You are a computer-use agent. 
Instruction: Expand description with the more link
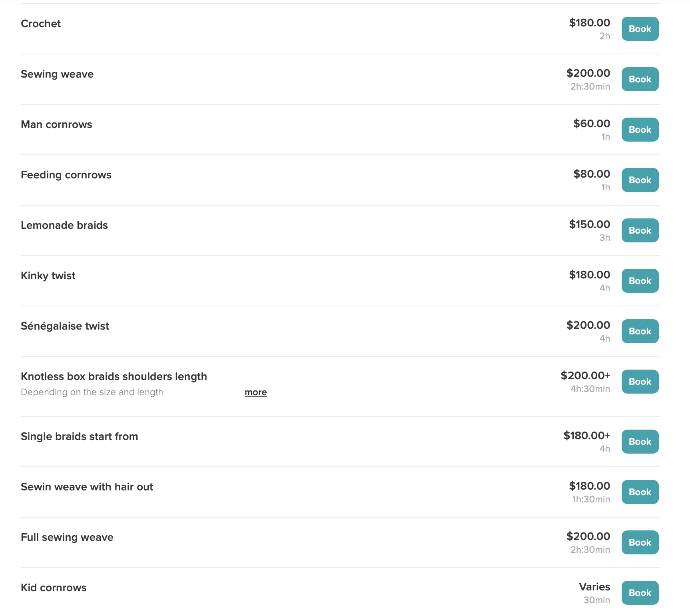pyautogui.click(x=256, y=392)
